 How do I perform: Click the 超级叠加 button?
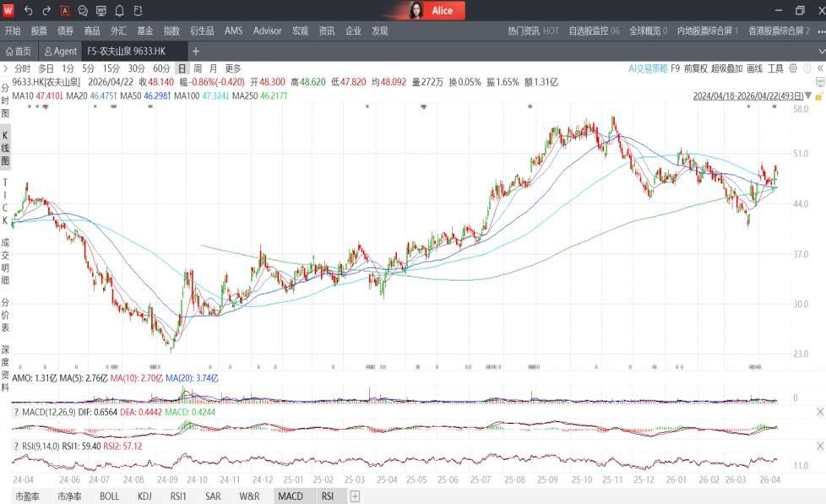click(726, 68)
